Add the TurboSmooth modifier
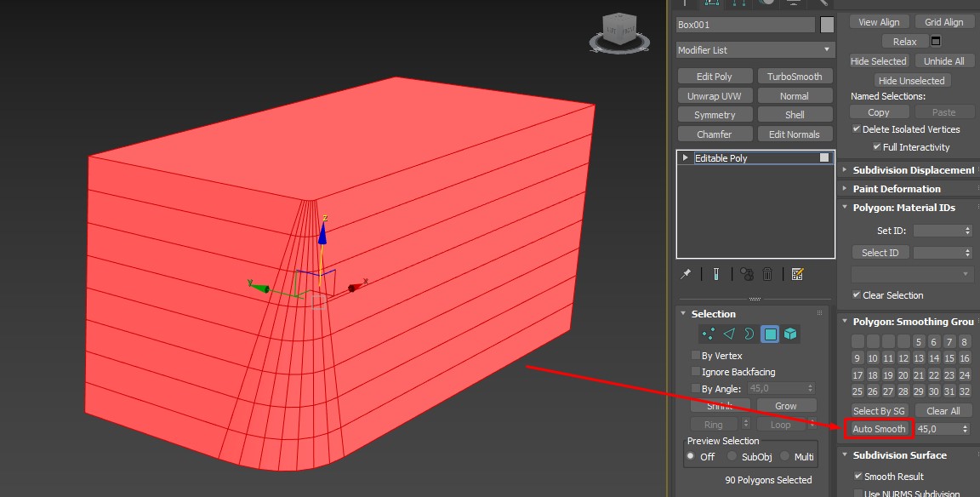Screen dimensions: 980x497 pyautogui.click(x=794, y=77)
